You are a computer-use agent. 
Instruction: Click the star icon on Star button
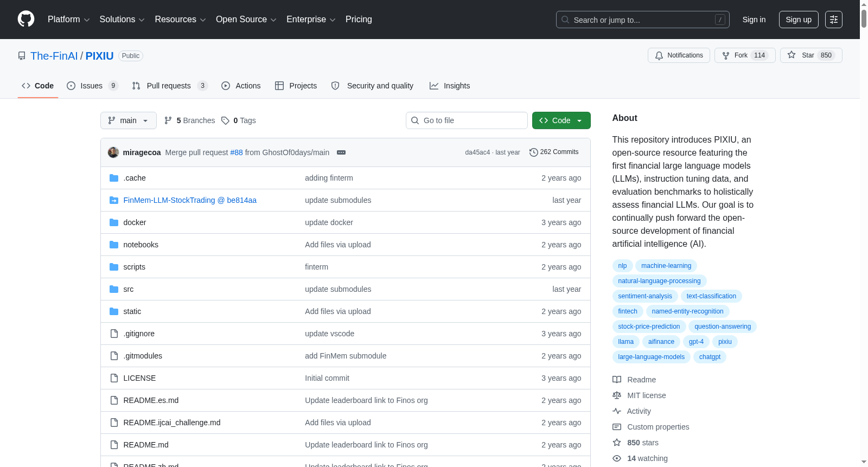point(792,55)
